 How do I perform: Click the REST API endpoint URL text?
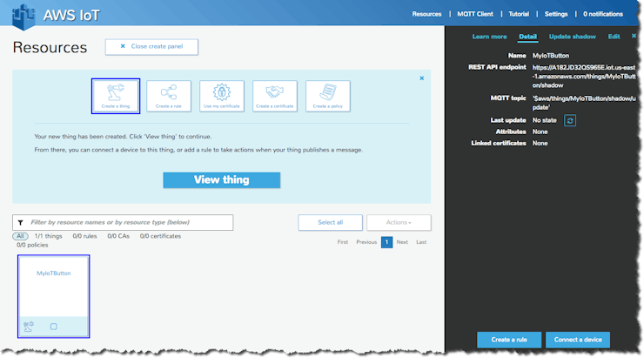584,77
